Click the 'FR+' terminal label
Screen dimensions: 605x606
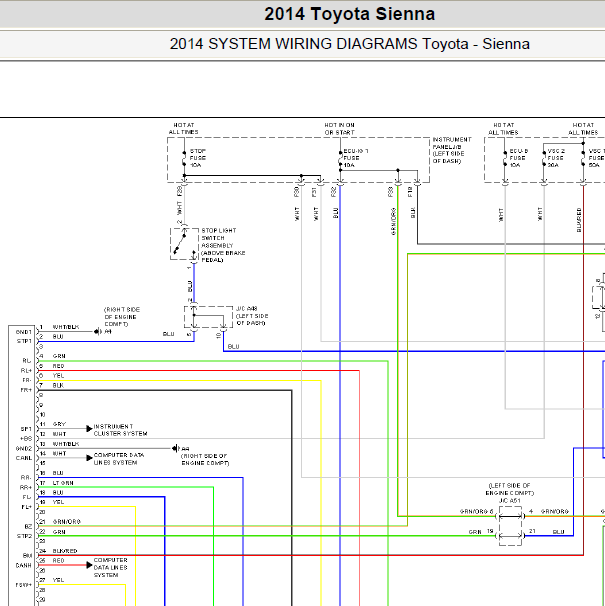pyautogui.click(x=26, y=390)
